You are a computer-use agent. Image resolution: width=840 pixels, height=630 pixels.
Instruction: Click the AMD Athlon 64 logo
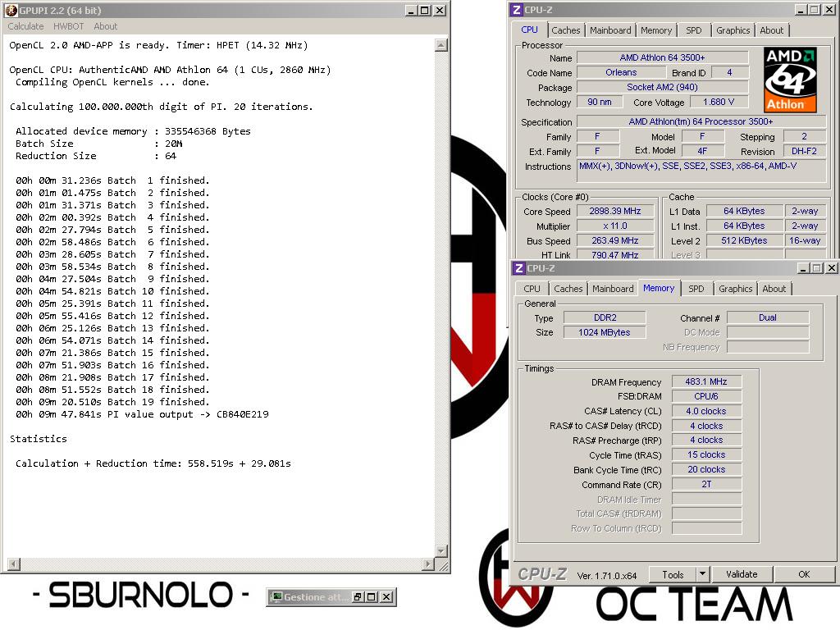790,80
